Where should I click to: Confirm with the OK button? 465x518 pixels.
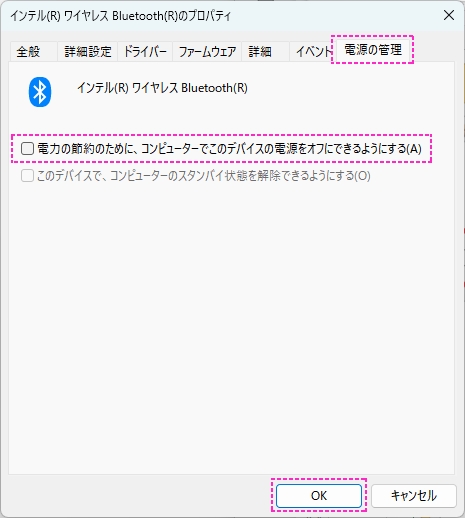tap(319, 496)
